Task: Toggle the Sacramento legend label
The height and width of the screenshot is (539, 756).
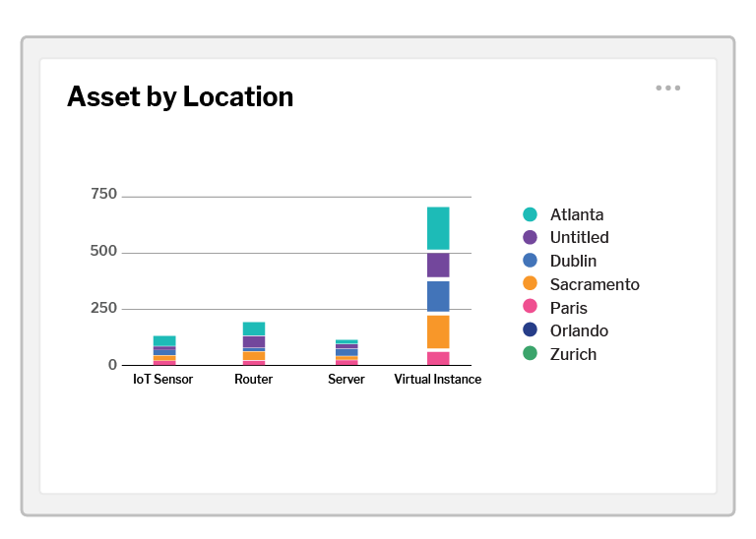Action: coord(595,284)
